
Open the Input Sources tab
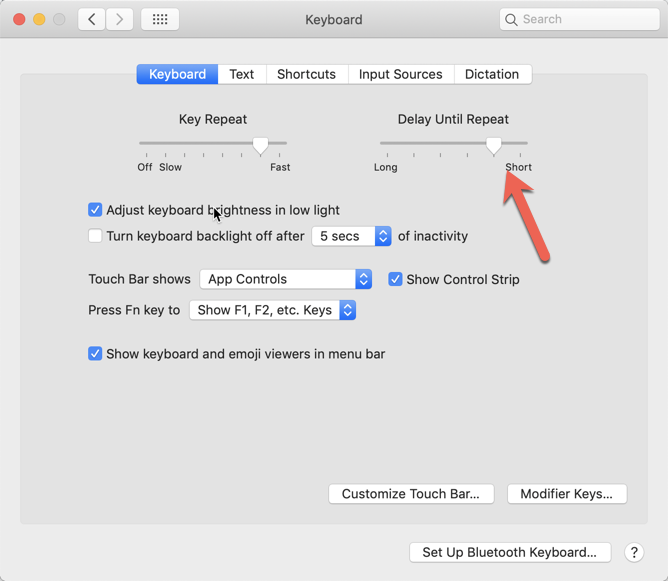click(400, 74)
